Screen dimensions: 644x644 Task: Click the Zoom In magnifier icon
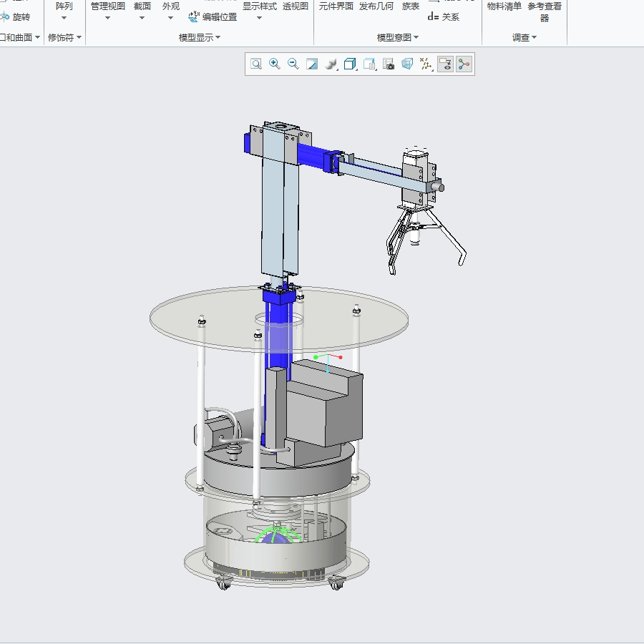[275, 64]
